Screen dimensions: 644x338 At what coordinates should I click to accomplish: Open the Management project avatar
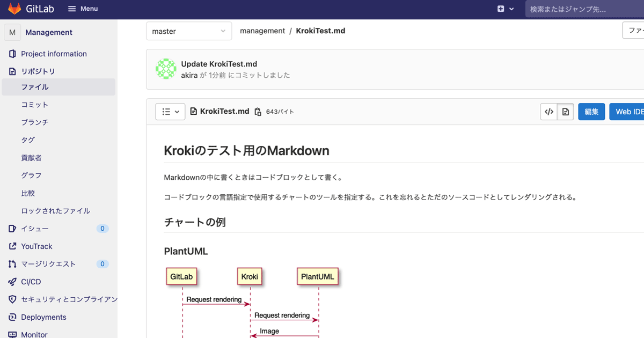point(12,32)
